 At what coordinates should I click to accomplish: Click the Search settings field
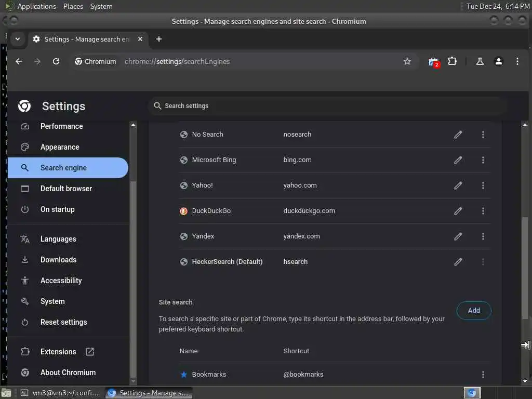pos(327,106)
